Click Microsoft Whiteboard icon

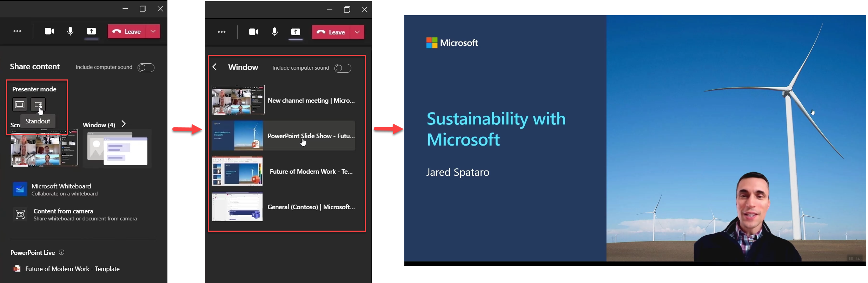tap(20, 189)
